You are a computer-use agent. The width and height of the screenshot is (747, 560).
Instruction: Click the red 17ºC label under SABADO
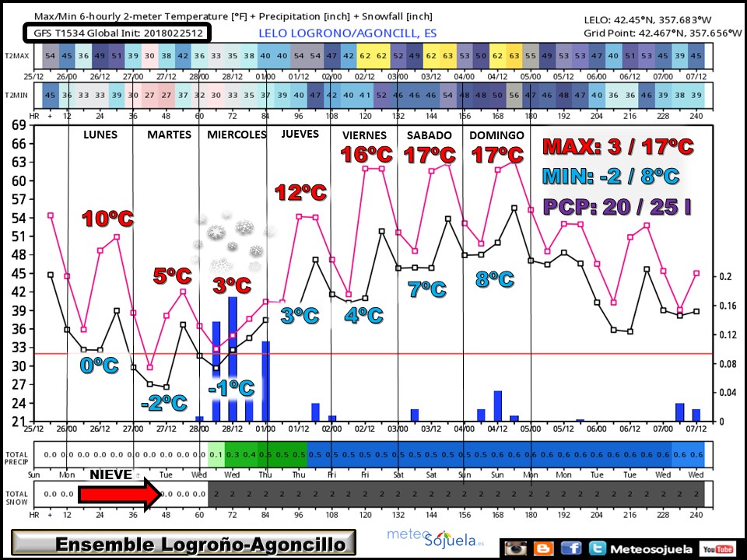[430, 155]
